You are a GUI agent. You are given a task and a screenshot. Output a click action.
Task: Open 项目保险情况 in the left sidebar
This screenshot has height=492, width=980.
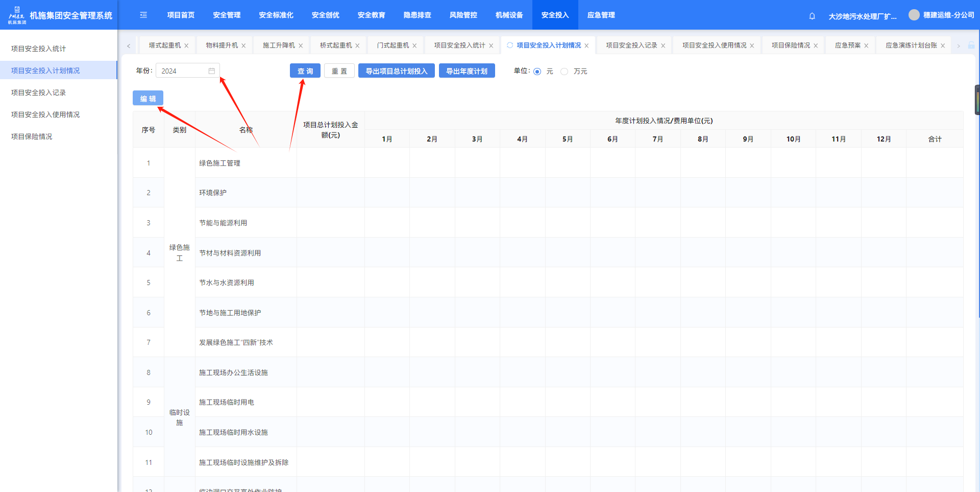(32, 136)
